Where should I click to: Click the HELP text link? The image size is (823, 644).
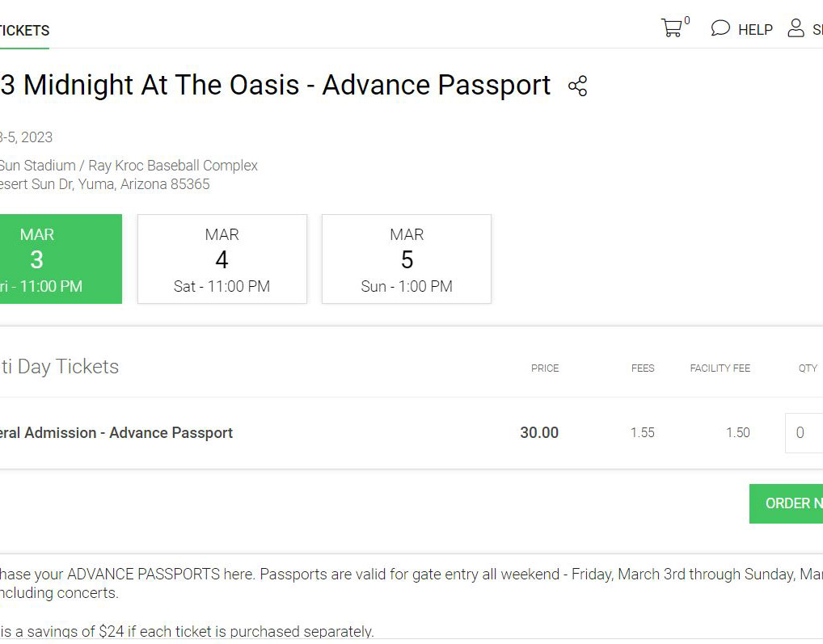click(x=755, y=30)
